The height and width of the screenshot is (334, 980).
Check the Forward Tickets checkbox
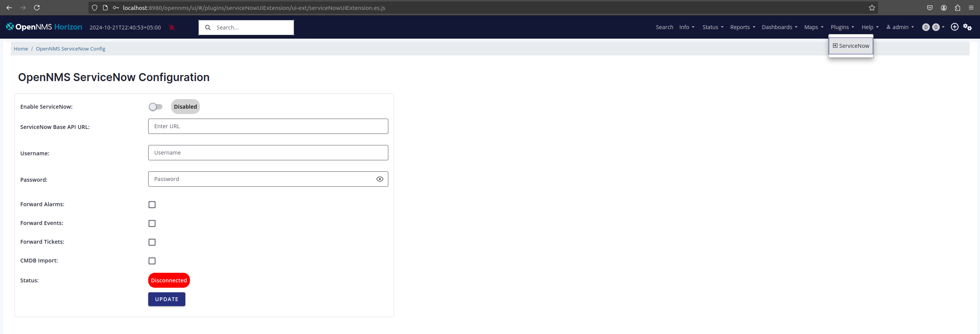[152, 242]
